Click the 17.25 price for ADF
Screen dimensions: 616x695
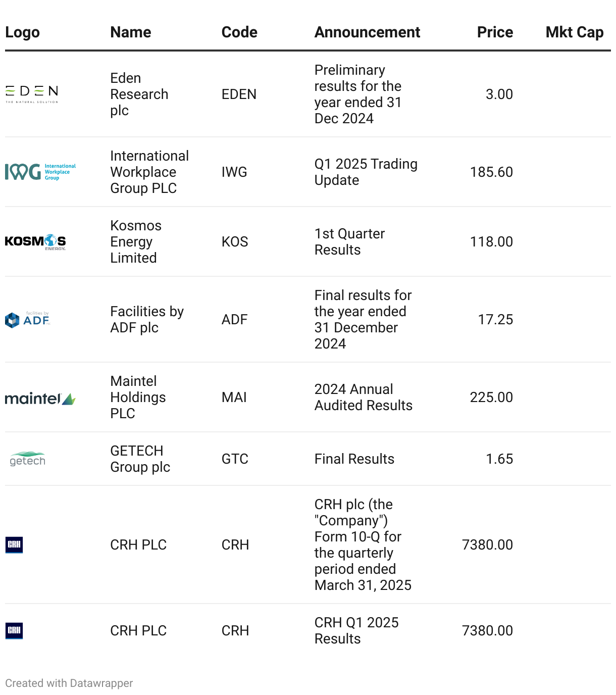[495, 320]
